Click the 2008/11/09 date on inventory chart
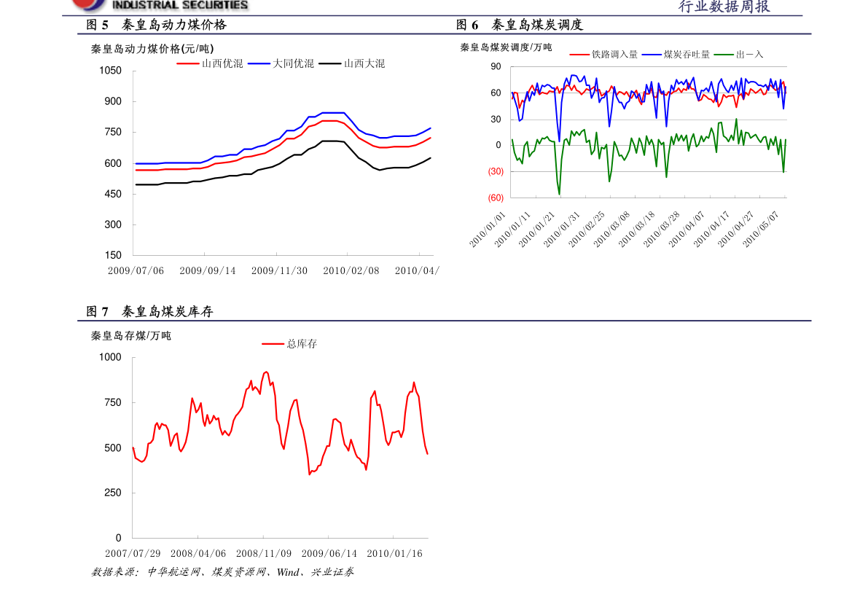 pos(264,554)
